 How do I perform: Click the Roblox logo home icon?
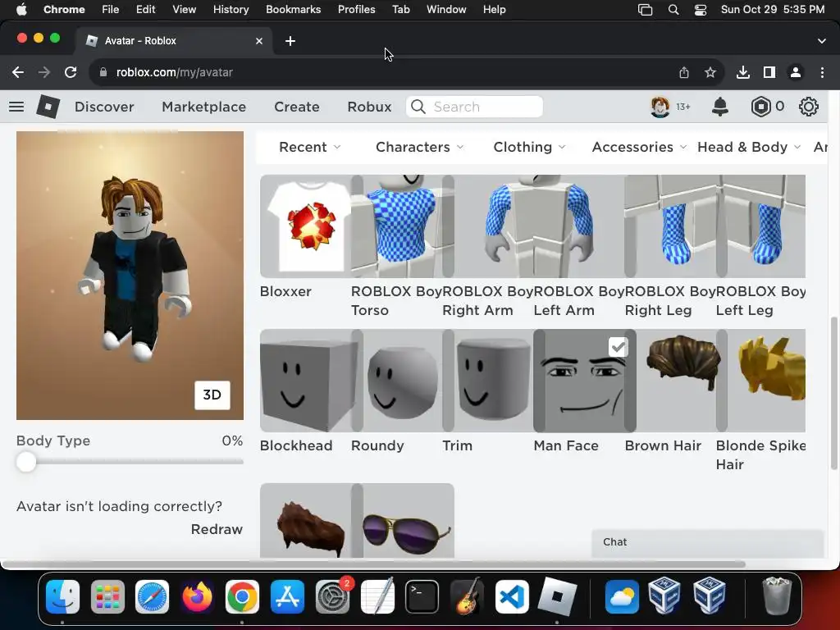coord(48,107)
